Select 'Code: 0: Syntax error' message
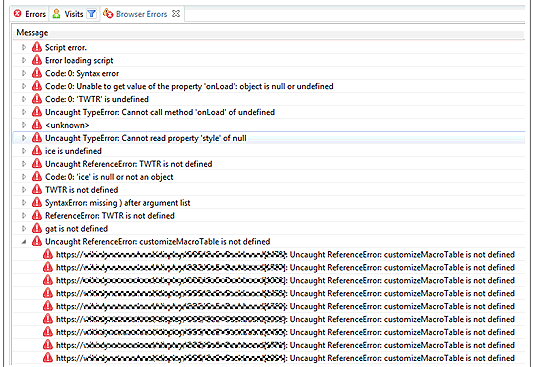This screenshot has width=533, height=367. 82,73
